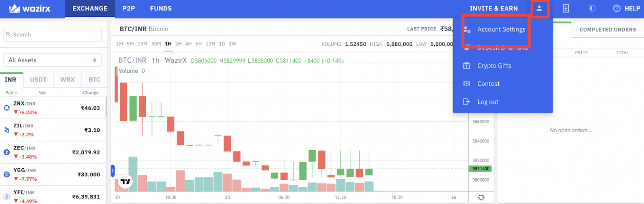Switch to INR market tab
Screen dimensions: 644x204
(x=10, y=80)
